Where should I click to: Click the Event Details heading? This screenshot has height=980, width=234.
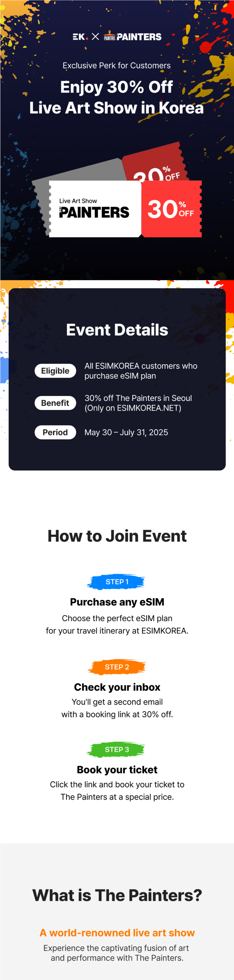tap(117, 330)
